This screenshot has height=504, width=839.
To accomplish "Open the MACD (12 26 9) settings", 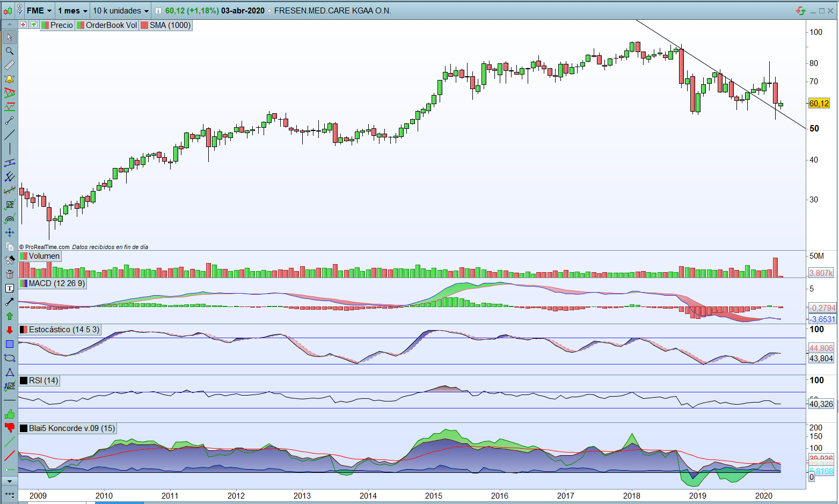I will (52, 283).
